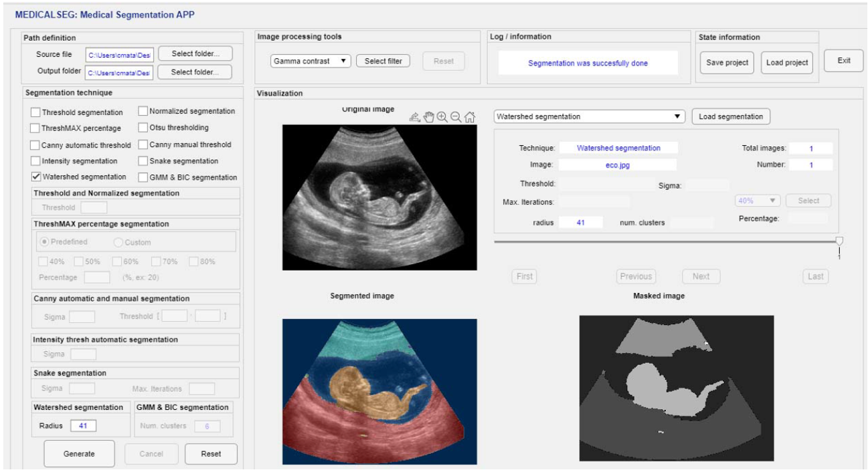Open the Gamma contrast filter dropdown
This screenshot has height=472, width=868.
[311, 62]
